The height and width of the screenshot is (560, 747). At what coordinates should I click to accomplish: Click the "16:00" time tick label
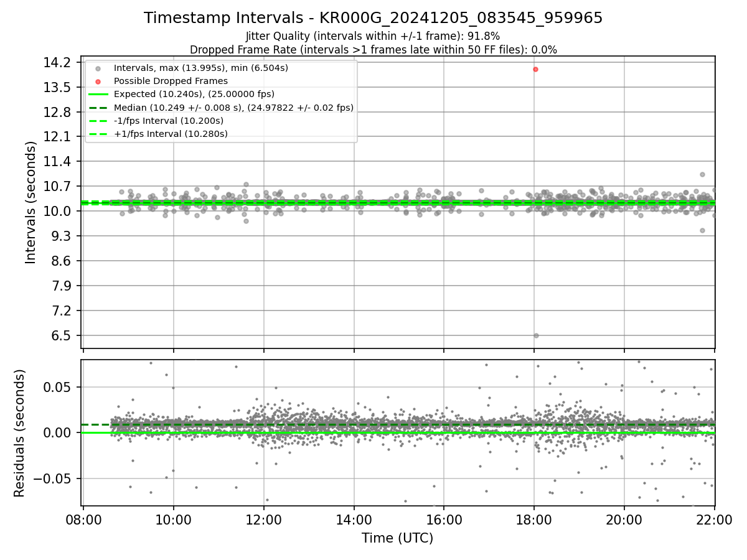(444, 520)
